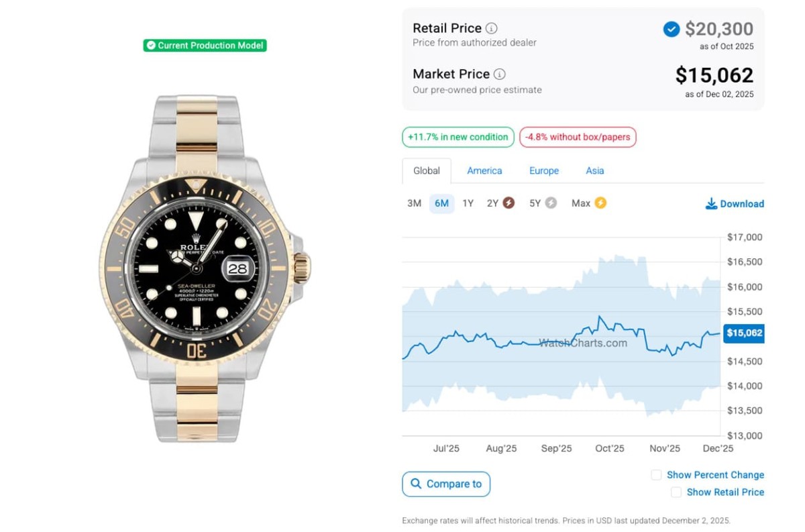Viewport: 805px width, 532px height.
Task: Click the +11.7% in new condition badge
Action: 458,138
